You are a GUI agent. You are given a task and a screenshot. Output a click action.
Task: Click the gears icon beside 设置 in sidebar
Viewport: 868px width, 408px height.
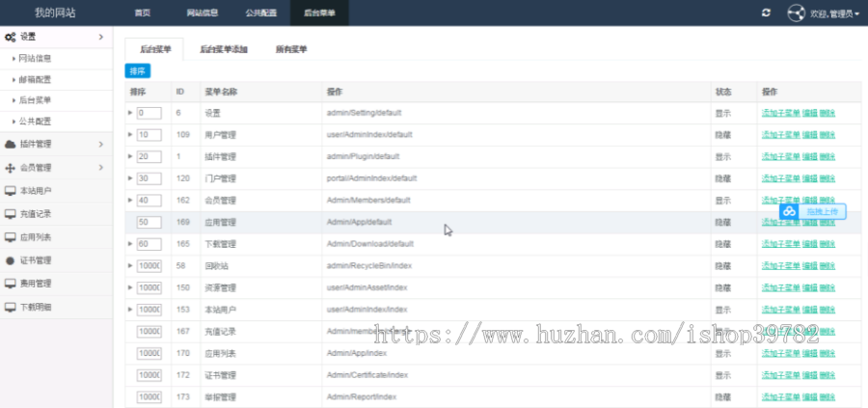tap(10, 37)
